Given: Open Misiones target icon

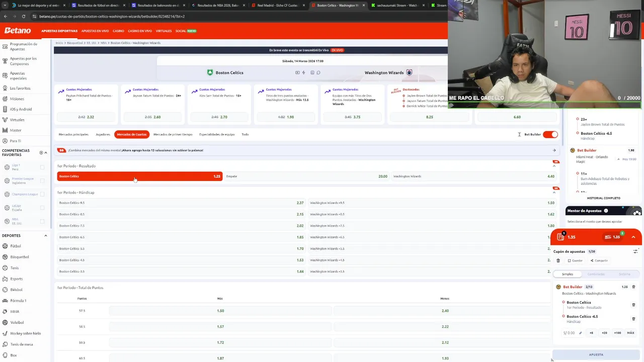Looking at the screenshot, I should pyautogui.click(x=5, y=99).
